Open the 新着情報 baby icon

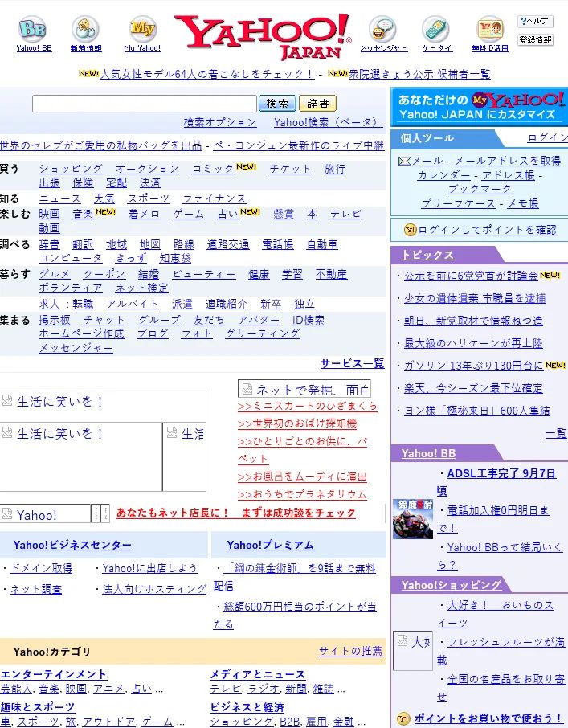pyautogui.click(x=85, y=30)
